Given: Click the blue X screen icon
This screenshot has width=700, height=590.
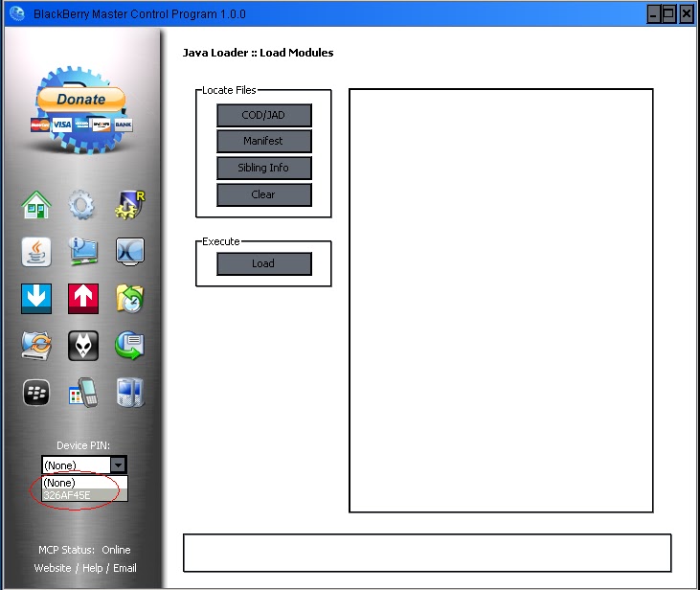Looking at the screenshot, I should coord(130,252).
